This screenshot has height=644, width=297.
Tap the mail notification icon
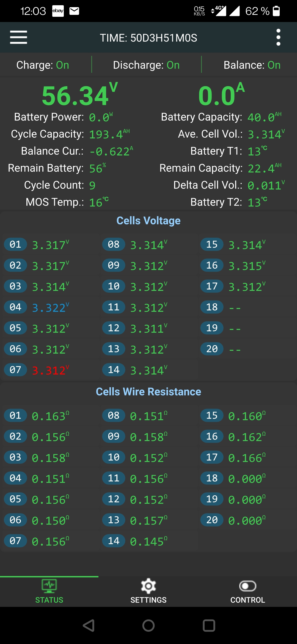coord(74,11)
